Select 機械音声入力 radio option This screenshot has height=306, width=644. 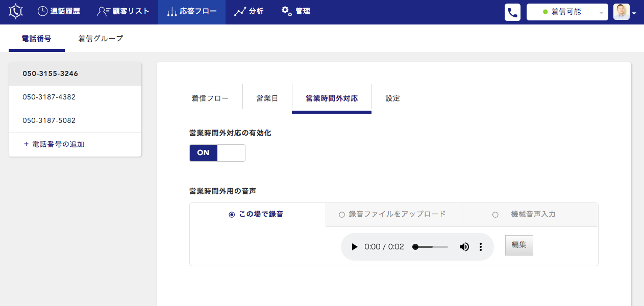[495, 215]
